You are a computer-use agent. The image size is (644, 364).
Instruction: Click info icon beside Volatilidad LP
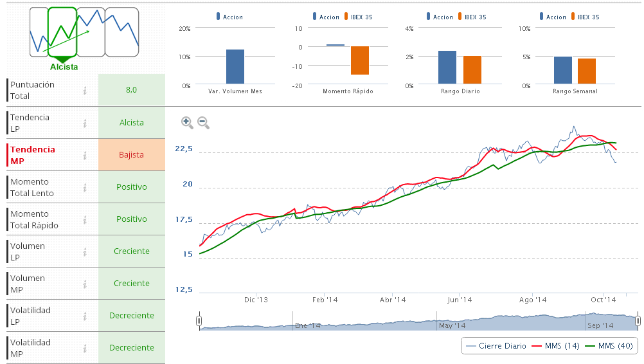point(85,316)
